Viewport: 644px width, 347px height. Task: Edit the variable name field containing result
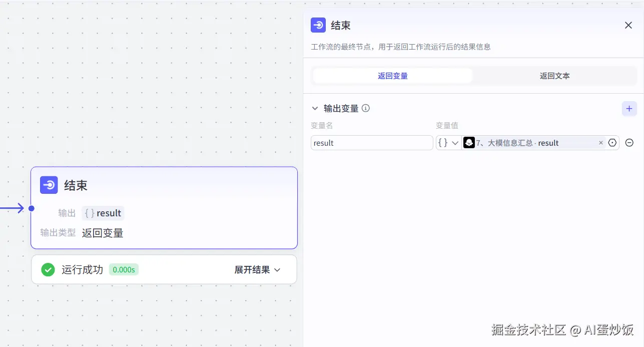[x=372, y=143]
